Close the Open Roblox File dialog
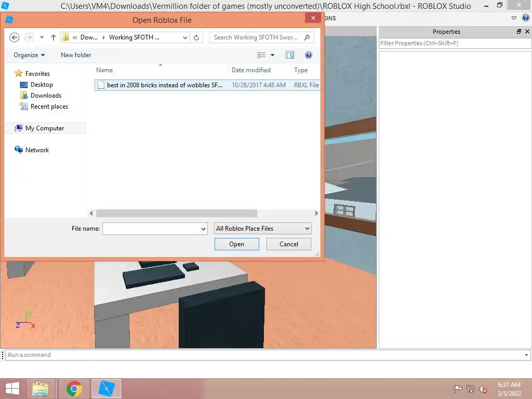 pyautogui.click(x=313, y=18)
